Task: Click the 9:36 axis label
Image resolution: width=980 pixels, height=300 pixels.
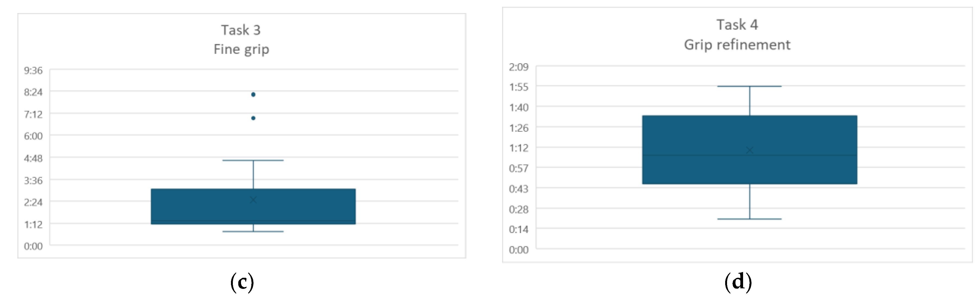Action: pos(33,71)
